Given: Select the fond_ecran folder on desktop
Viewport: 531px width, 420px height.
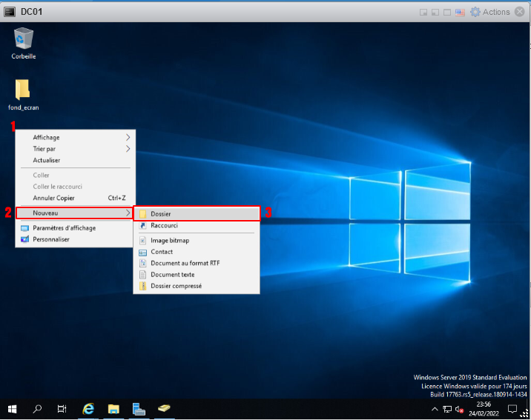Looking at the screenshot, I should pyautogui.click(x=23, y=90).
